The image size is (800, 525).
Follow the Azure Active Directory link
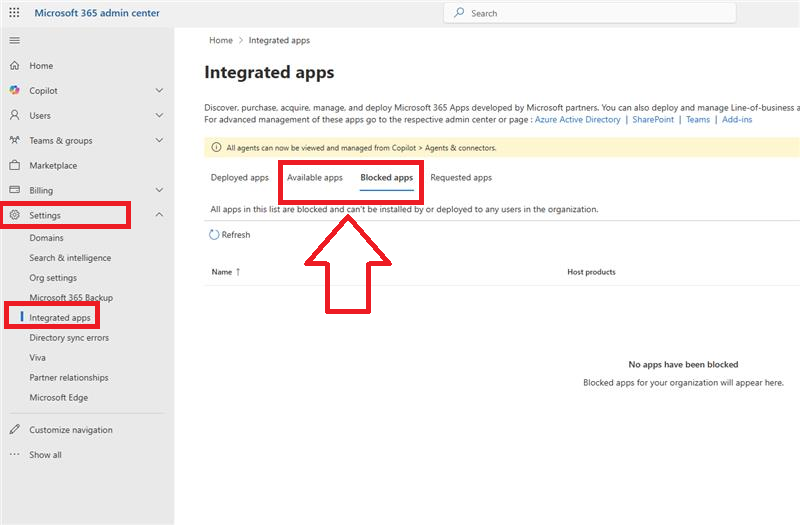pyautogui.click(x=578, y=119)
